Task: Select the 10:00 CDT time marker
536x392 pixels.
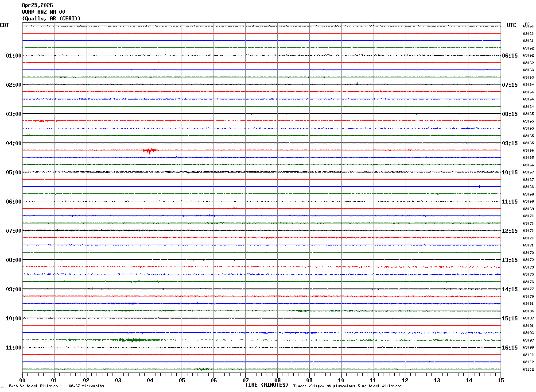Action: [13, 319]
